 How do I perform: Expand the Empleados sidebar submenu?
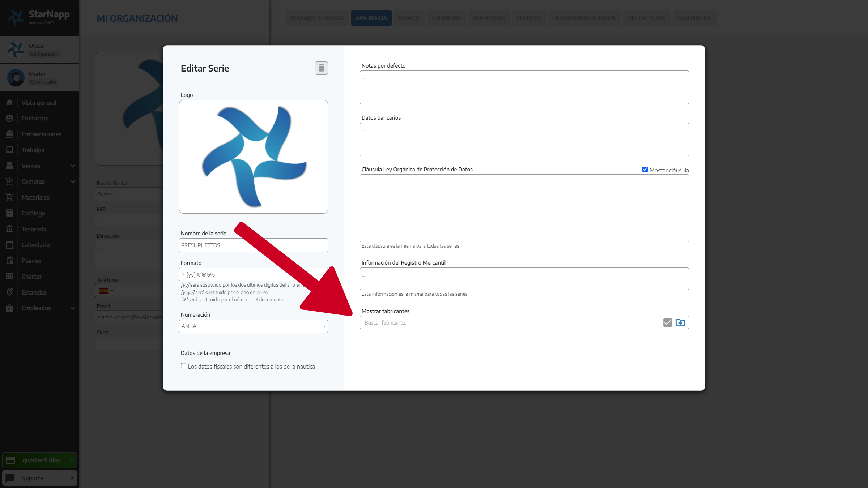point(73,308)
